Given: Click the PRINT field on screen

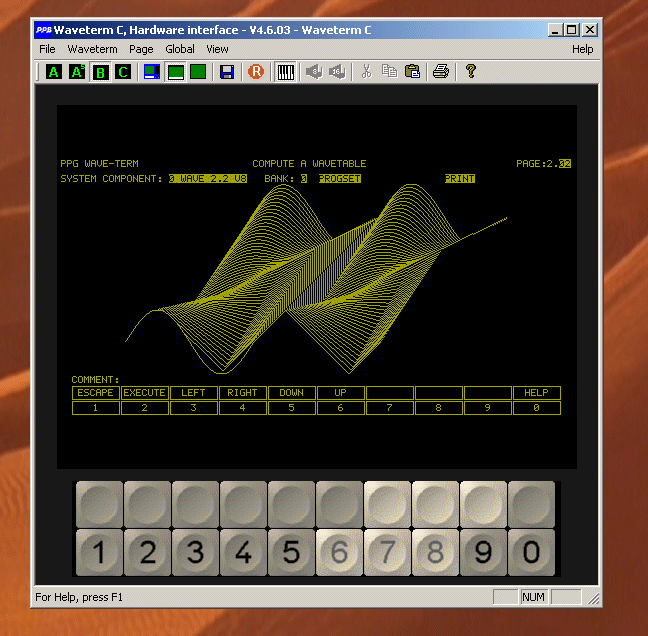Looking at the screenshot, I should (460, 179).
